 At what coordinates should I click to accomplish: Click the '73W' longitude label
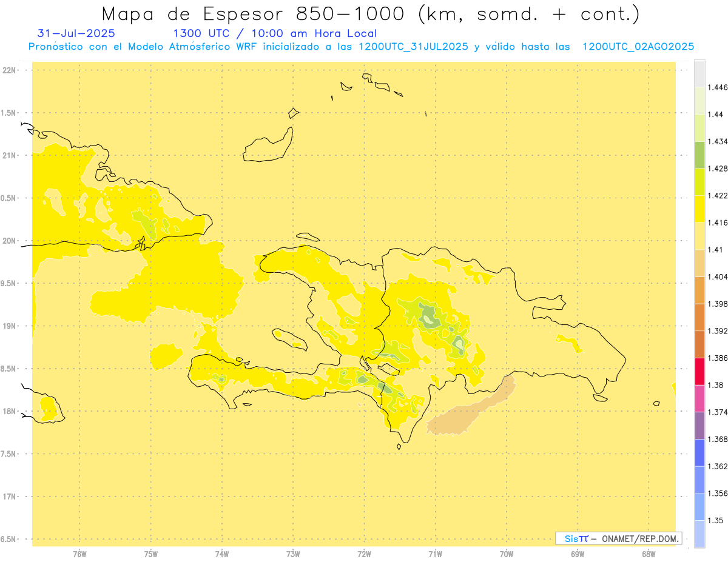tap(293, 554)
